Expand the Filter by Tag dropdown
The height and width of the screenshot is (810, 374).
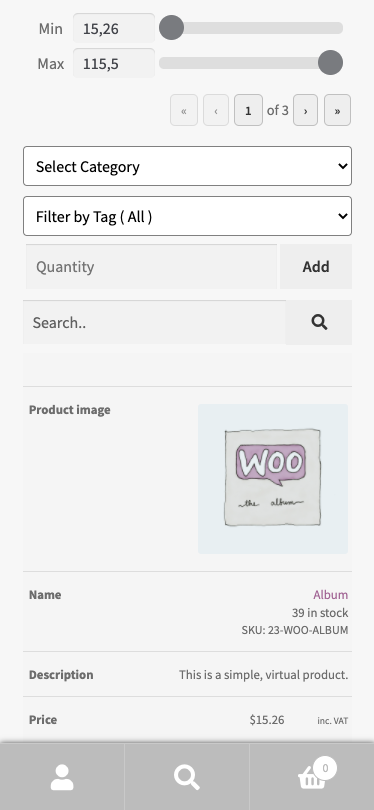tap(188, 216)
